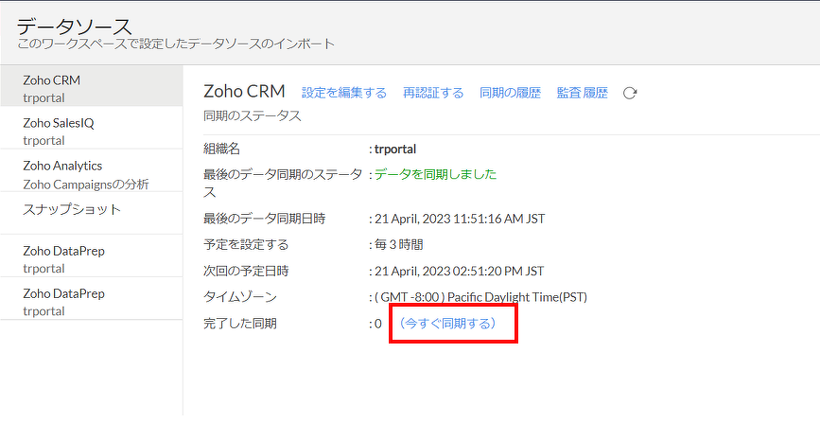Click the データソース page heading
Image resolution: width=820 pixels, height=423 pixels.
[75, 26]
